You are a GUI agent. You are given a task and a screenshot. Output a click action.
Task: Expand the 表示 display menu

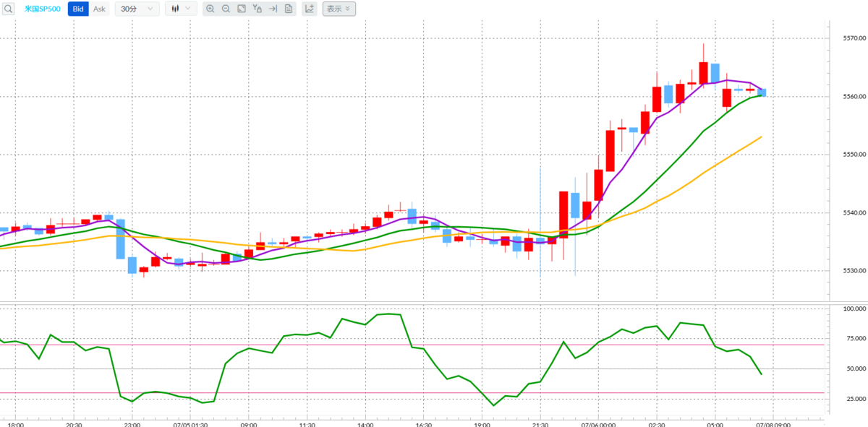[339, 9]
